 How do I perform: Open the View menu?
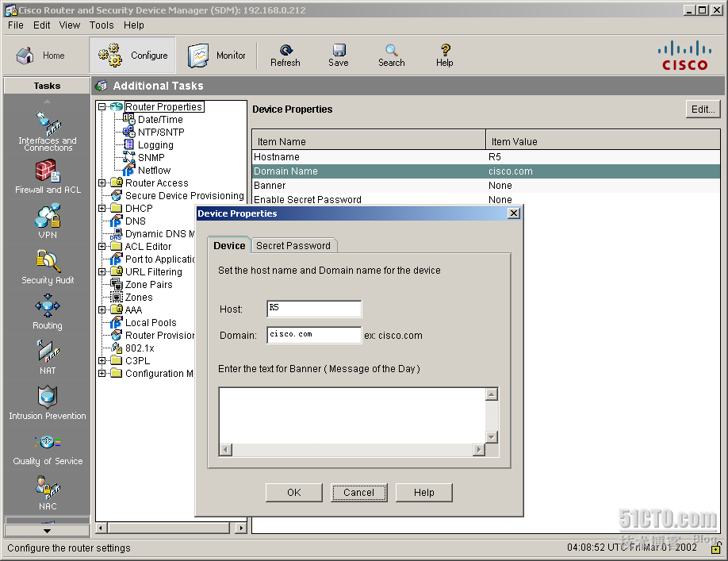click(70, 25)
